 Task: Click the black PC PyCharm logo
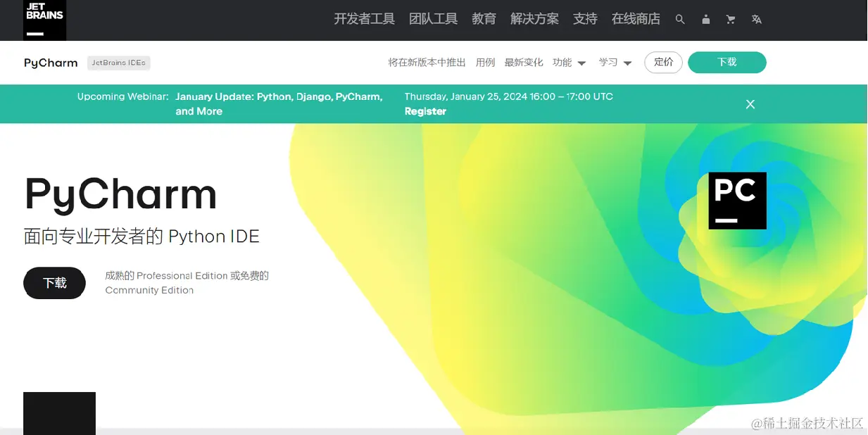coord(737,201)
